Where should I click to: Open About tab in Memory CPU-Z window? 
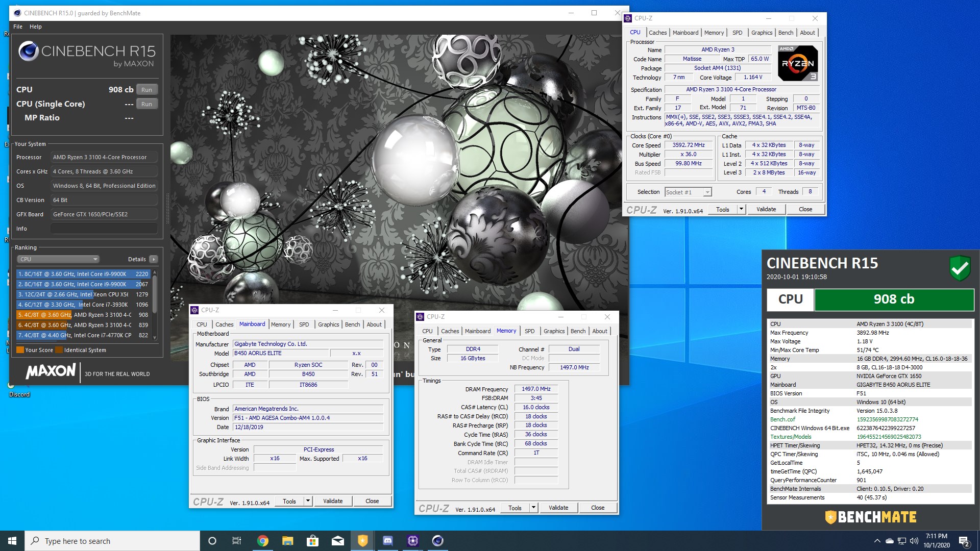600,331
